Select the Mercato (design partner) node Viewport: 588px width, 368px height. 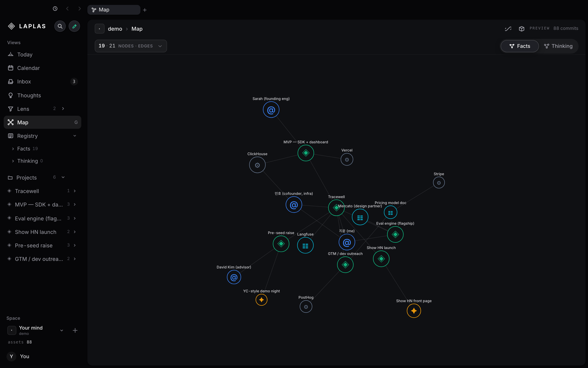coord(360,217)
